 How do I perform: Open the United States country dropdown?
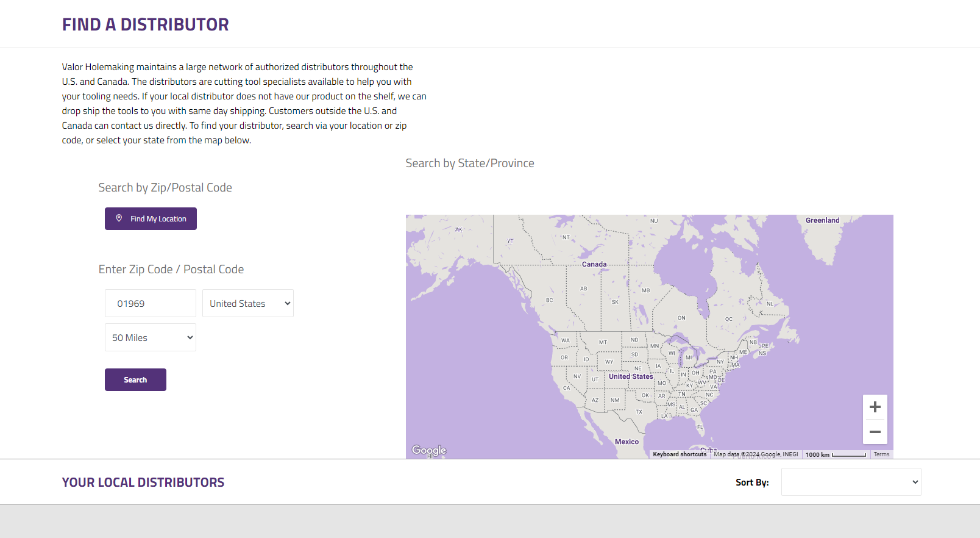247,303
